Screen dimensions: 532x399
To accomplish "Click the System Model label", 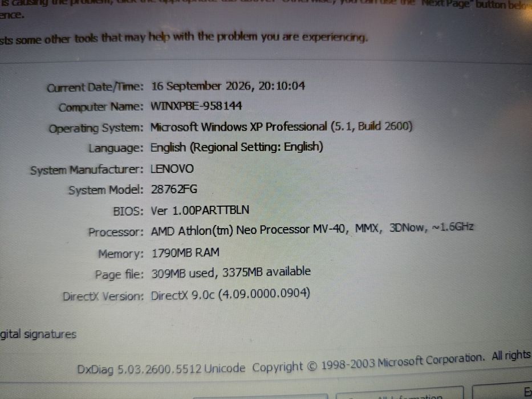I will point(106,190).
